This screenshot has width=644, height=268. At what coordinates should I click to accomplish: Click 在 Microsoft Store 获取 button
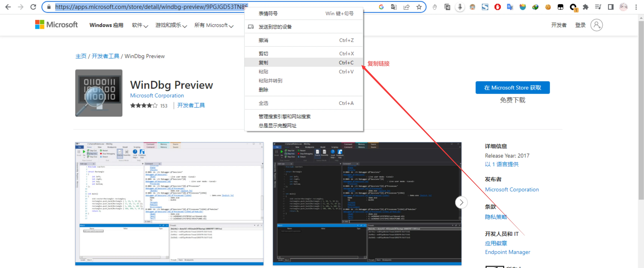[x=513, y=88]
